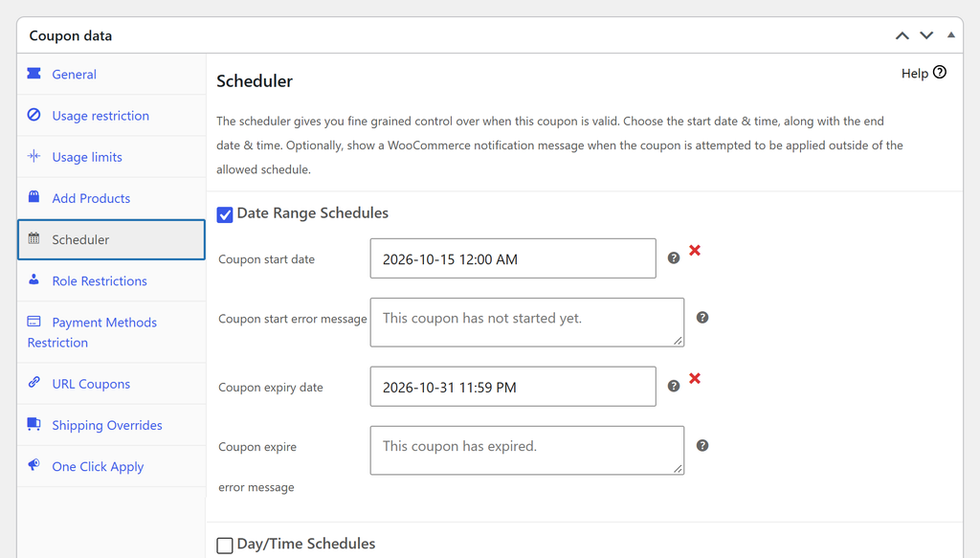This screenshot has width=980, height=558.
Task: Click the Add Products bag icon
Action: [33, 197]
